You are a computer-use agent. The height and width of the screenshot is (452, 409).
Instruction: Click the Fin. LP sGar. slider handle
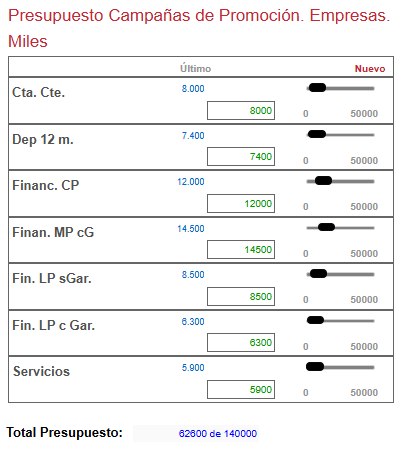pos(318,274)
